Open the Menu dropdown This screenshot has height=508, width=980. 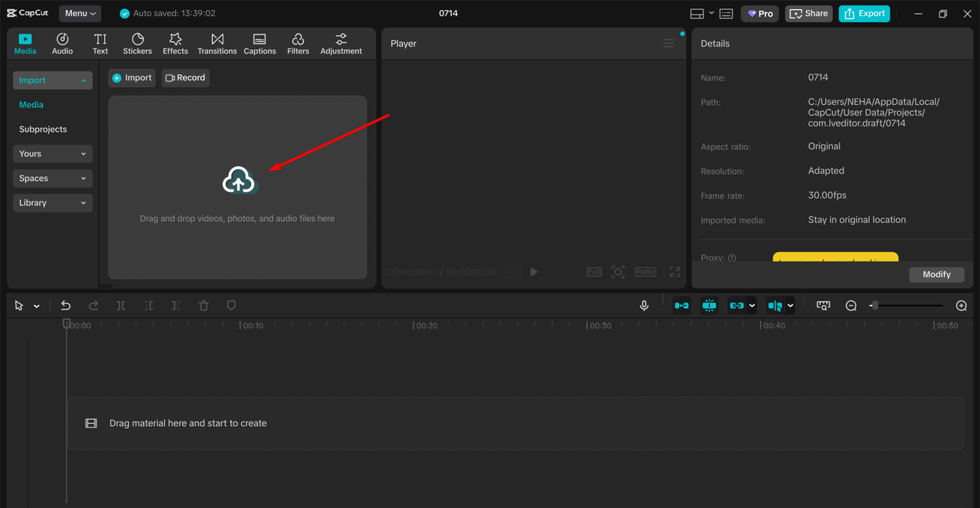[80, 13]
